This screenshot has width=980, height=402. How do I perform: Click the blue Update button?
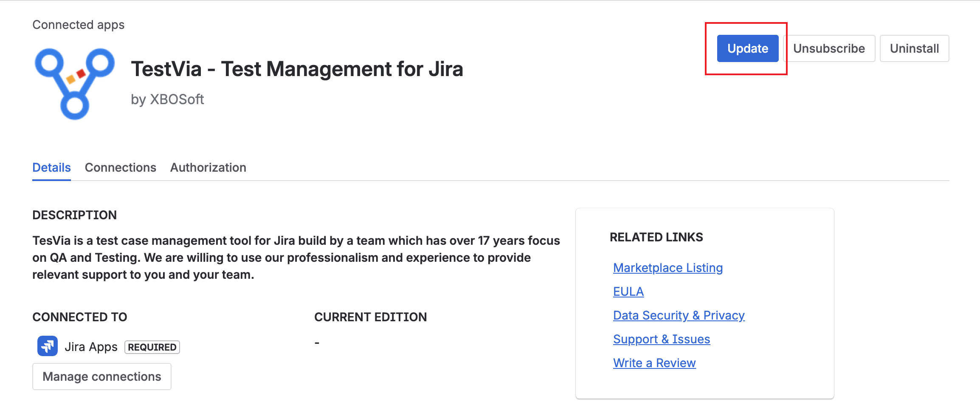pyautogui.click(x=748, y=48)
